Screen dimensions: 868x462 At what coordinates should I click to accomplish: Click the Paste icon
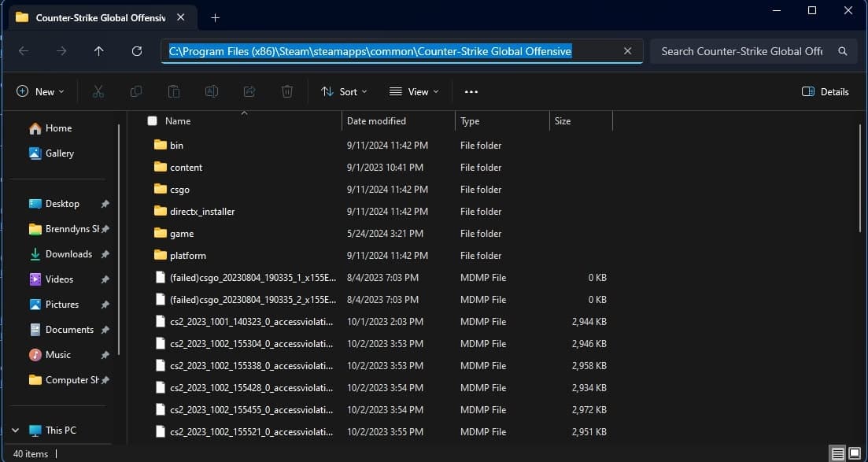(x=173, y=91)
